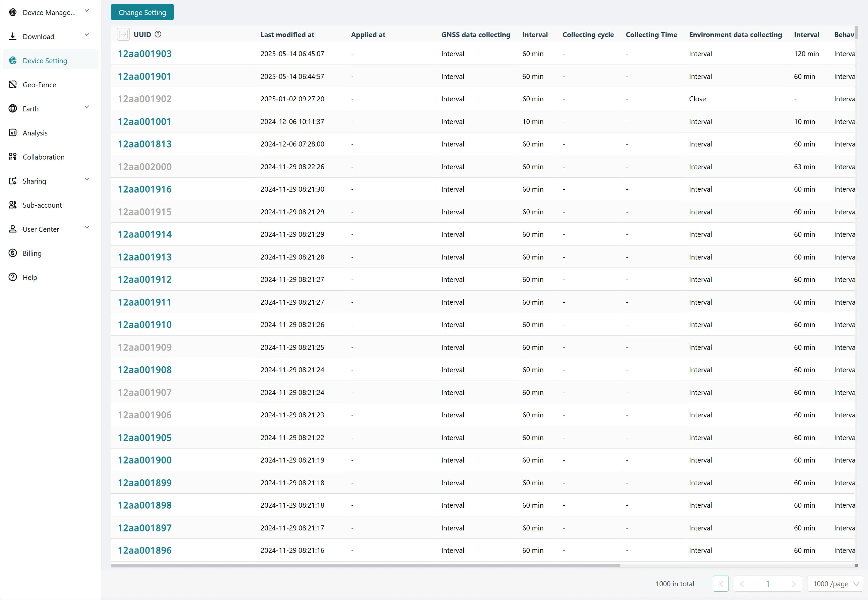Open the 1000 /page dropdown
Viewport: 868px width, 600px height.
point(835,584)
